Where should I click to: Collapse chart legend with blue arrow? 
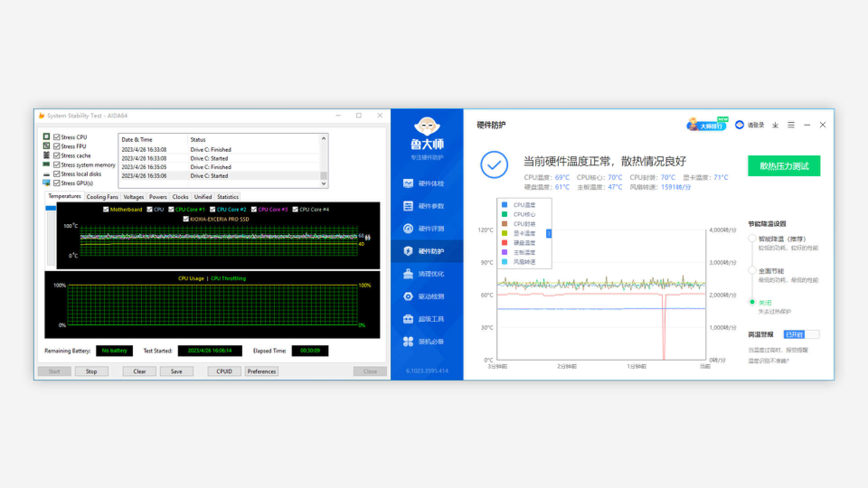549,234
